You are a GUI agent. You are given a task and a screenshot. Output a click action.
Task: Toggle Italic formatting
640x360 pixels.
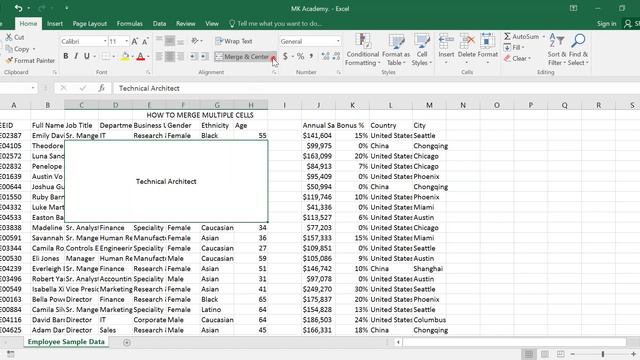[x=76, y=56]
